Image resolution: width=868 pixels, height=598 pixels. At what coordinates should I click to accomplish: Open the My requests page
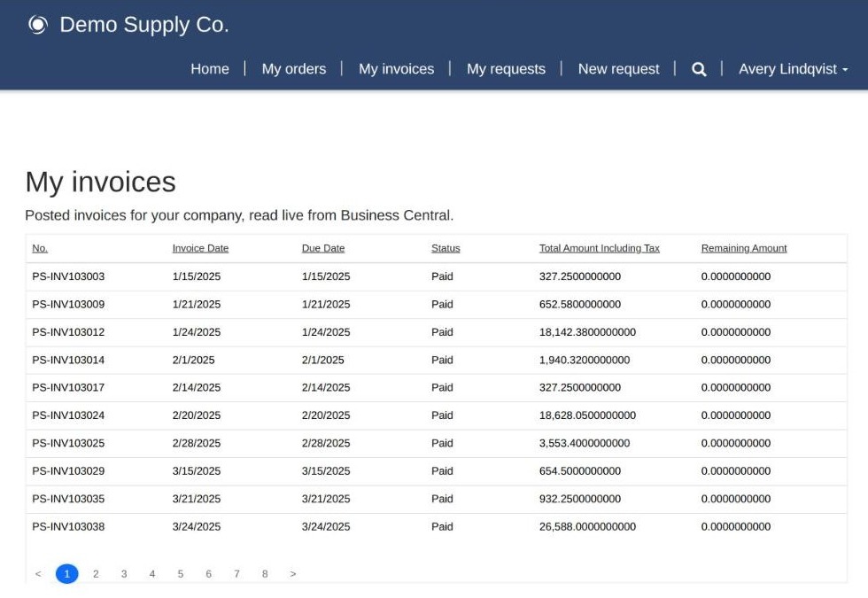point(506,69)
